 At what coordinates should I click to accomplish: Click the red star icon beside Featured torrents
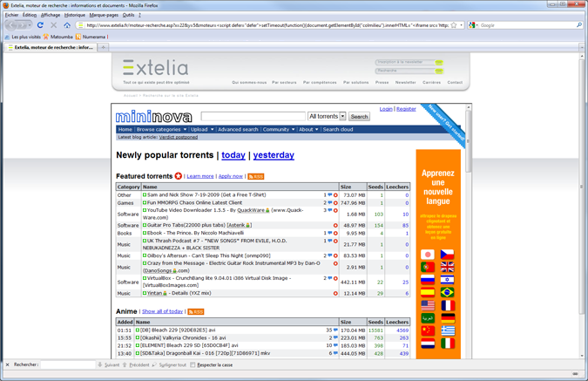point(179,176)
